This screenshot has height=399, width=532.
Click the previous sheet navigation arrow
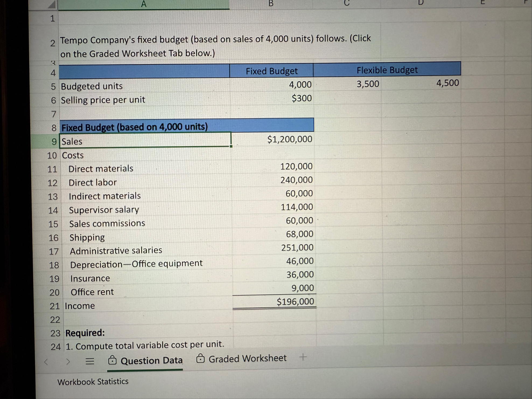pos(46,362)
